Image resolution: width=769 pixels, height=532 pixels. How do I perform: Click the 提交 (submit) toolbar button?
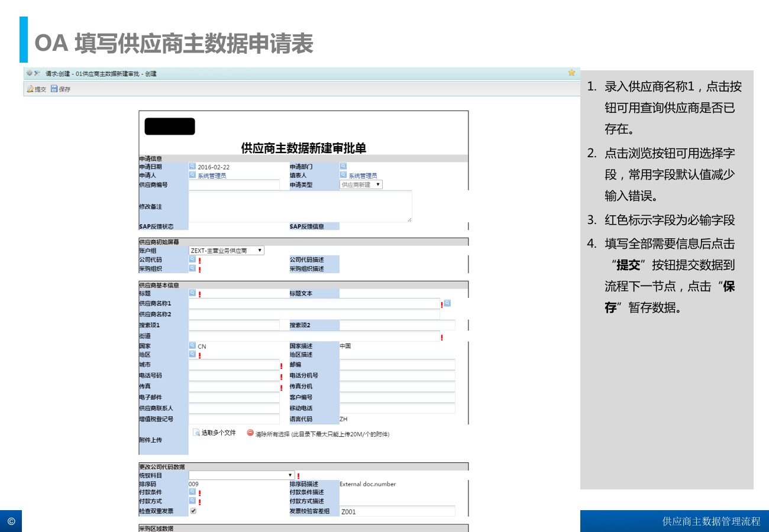tap(36, 89)
